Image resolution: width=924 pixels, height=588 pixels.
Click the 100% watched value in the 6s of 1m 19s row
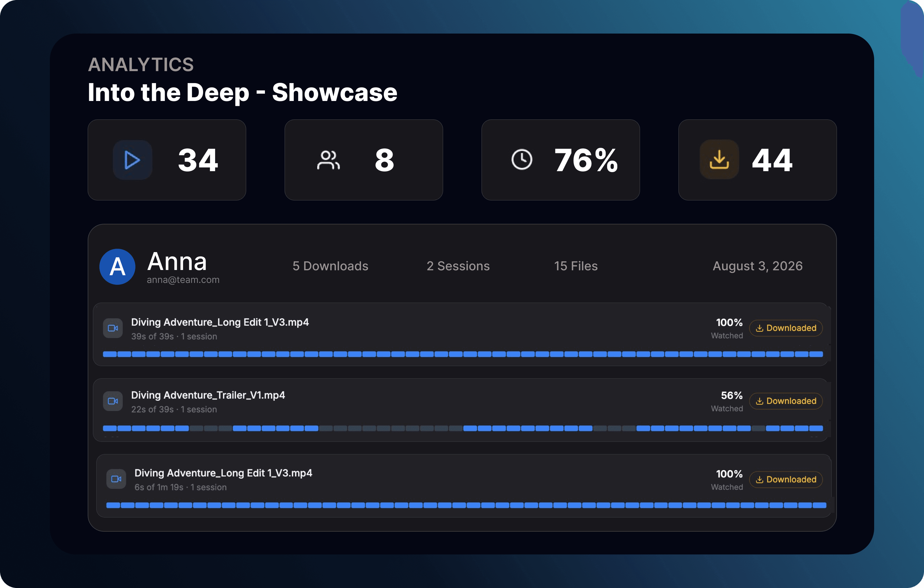click(730, 474)
